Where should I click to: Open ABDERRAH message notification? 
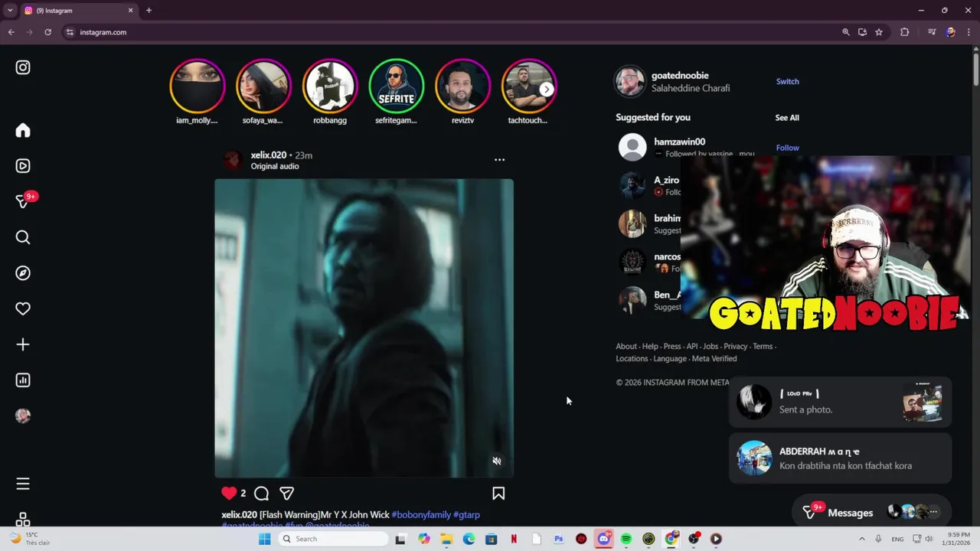pos(840,458)
